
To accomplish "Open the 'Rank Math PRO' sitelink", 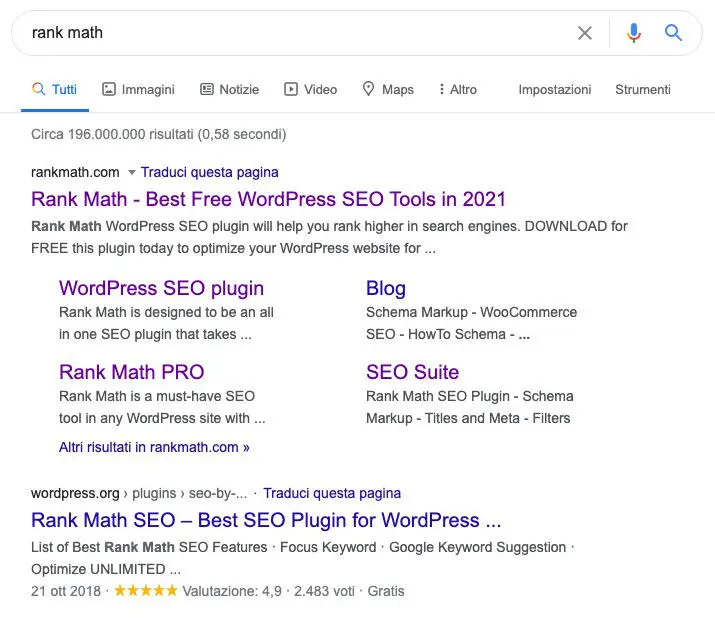I will (x=132, y=372).
